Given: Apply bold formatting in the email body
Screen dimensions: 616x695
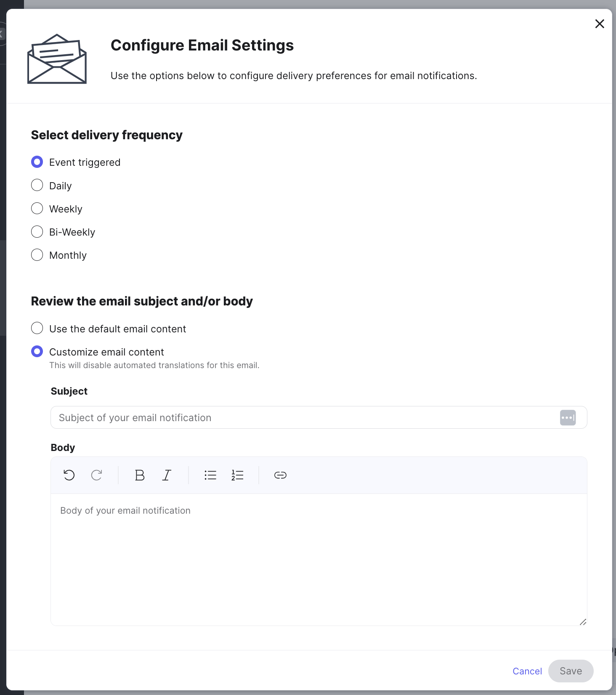Looking at the screenshot, I should pyautogui.click(x=139, y=475).
